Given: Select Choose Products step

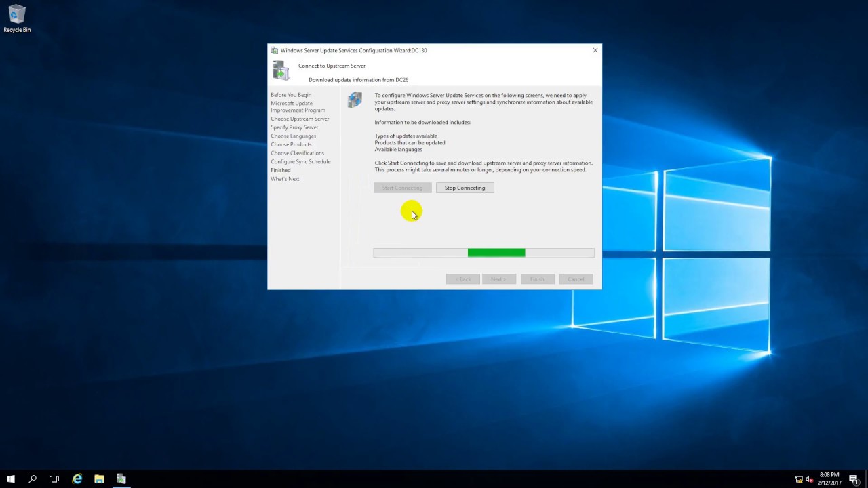Looking at the screenshot, I should [x=291, y=144].
